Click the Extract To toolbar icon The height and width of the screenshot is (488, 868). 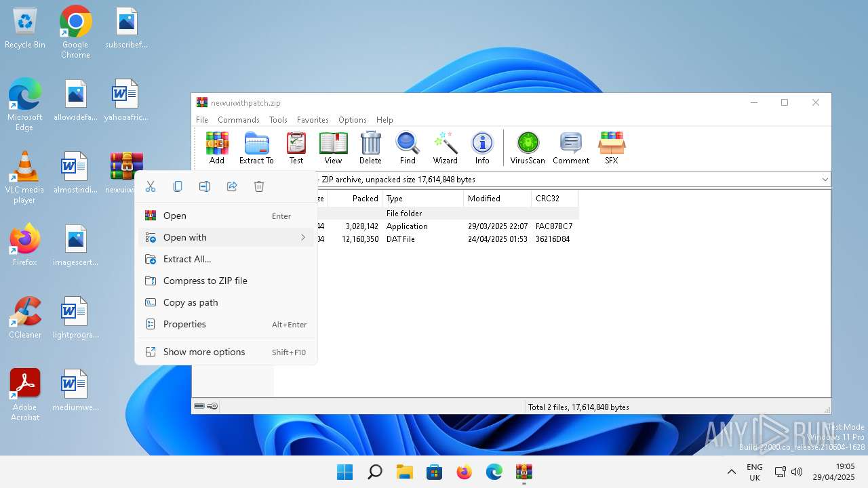point(256,148)
